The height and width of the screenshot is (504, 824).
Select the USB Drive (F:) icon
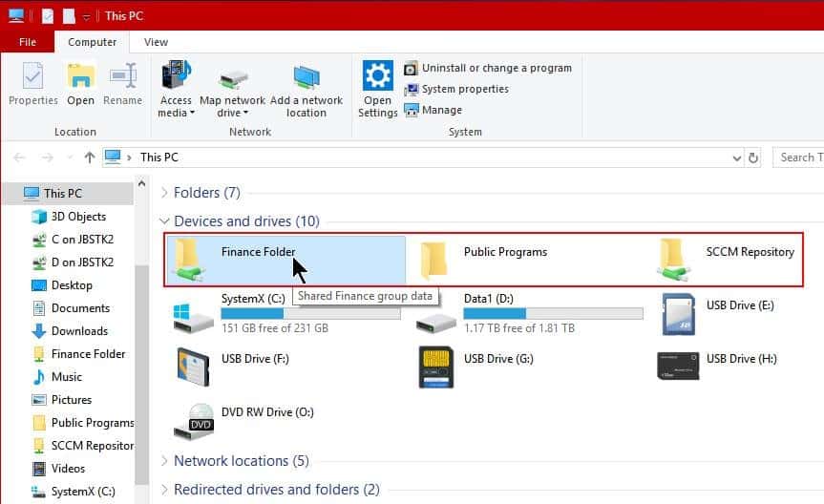(x=194, y=367)
